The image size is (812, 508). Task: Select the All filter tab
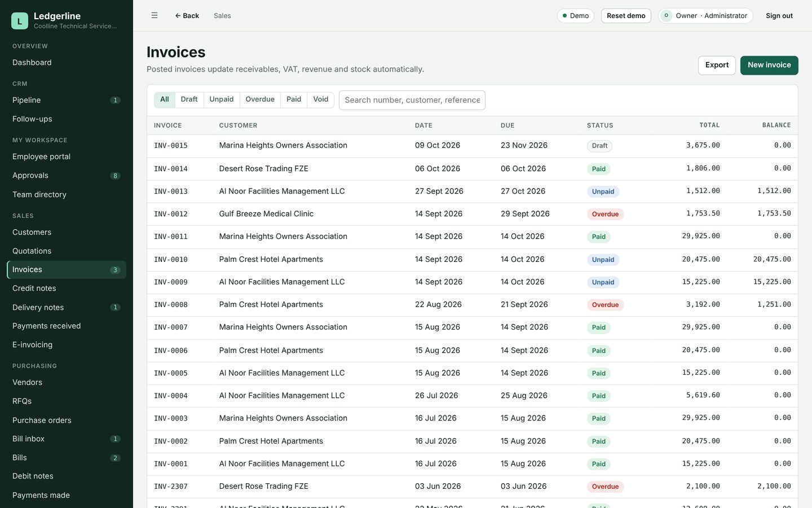[x=165, y=100]
